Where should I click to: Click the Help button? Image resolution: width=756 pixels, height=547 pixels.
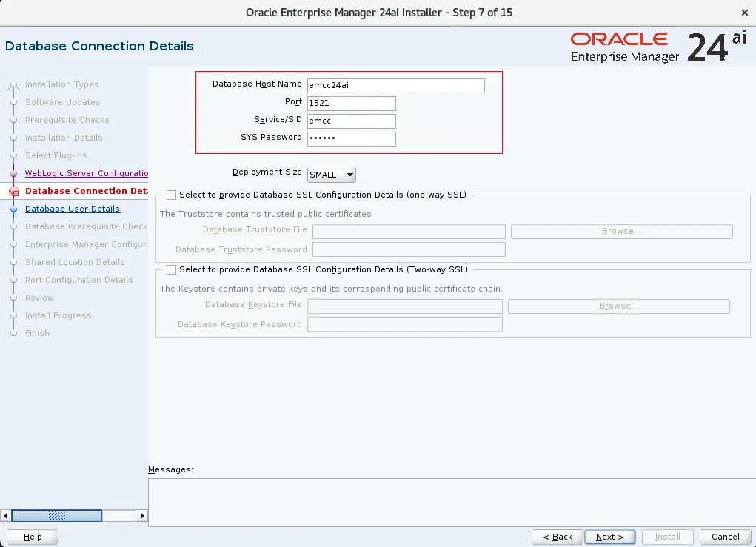coord(32,537)
